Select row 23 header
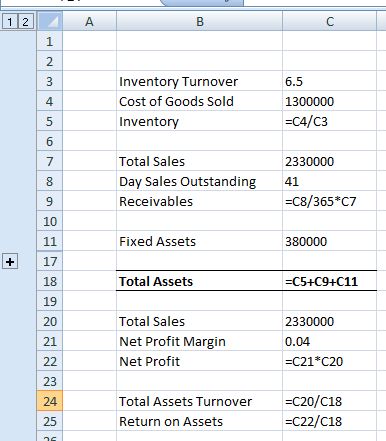 pyautogui.click(x=50, y=381)
